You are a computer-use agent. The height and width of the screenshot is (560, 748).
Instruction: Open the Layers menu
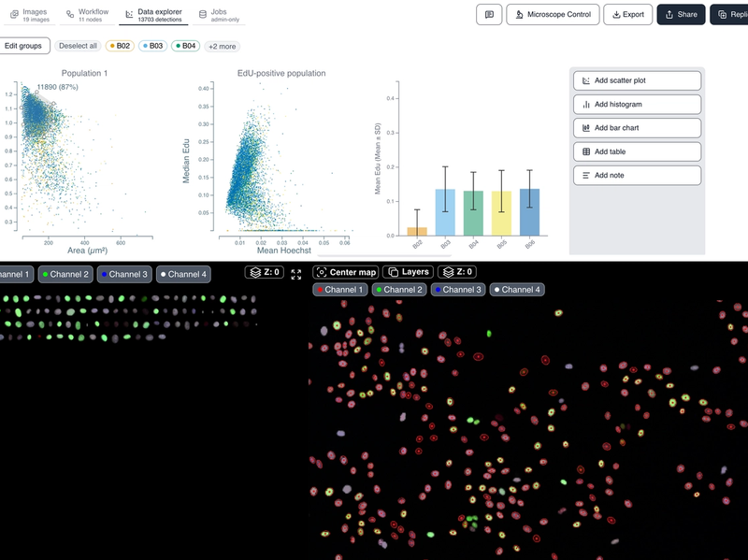(x=409, y=272)
